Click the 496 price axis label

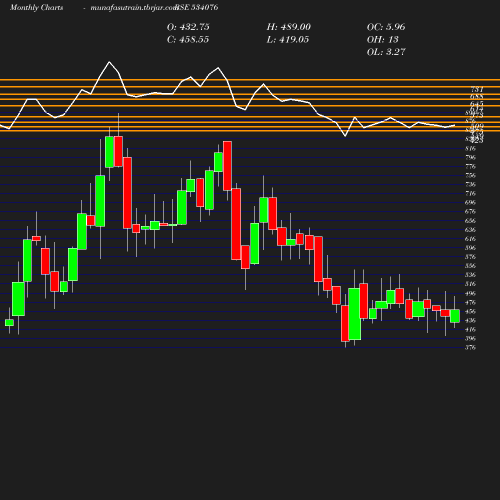coord(470,294)
